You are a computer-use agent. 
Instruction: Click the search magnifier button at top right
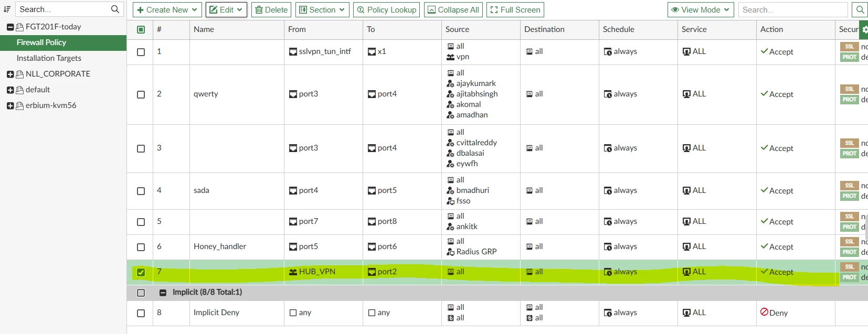(x=860, y=9)
